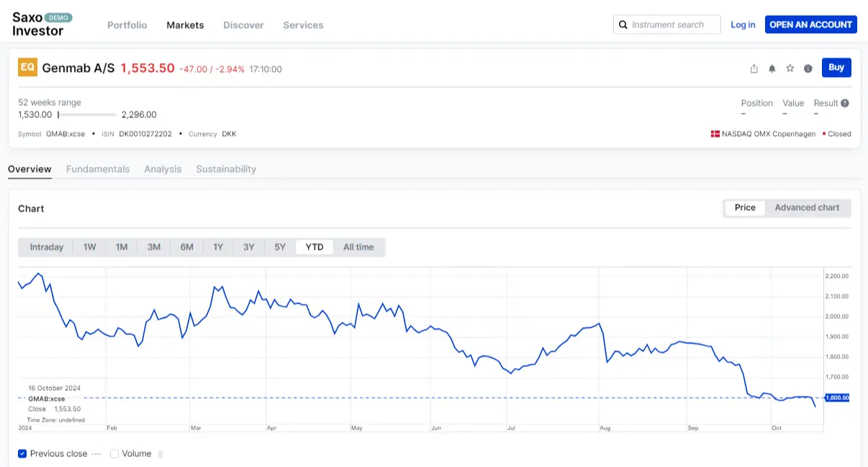Set a price alert with bell icon
Screen dimensions: 868x467
pyautogui.click(x=772, y=68)
